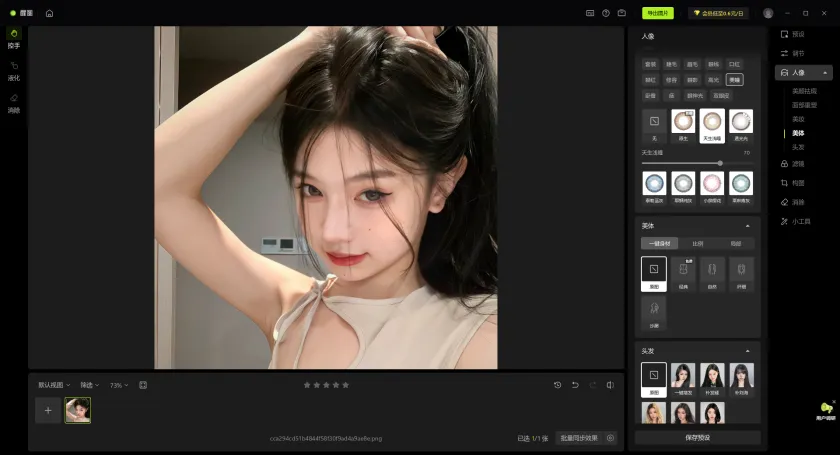Screen dimensions: 840x455
Task: Rate the photo five stars
Action: tap(346, 385)
